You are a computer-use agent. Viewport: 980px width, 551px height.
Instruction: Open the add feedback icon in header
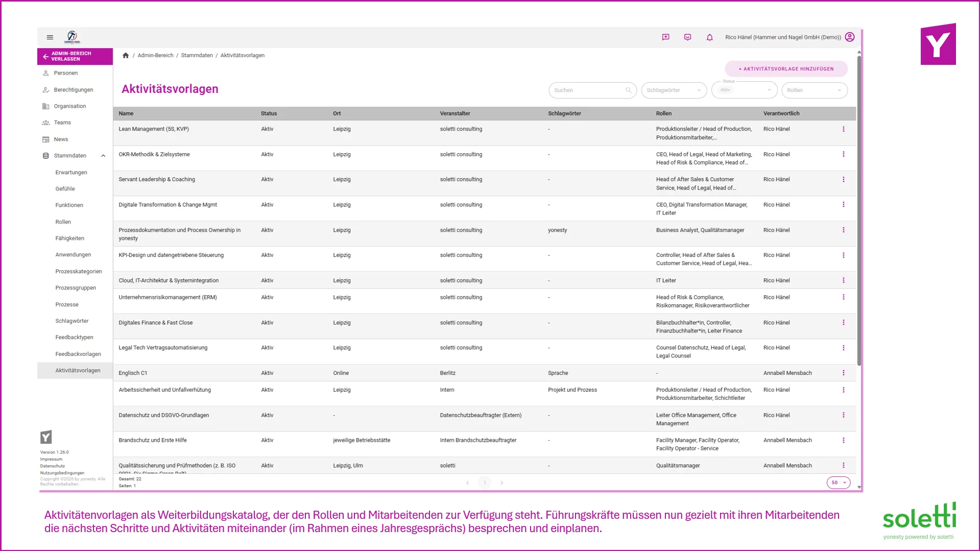coord(665,37)
